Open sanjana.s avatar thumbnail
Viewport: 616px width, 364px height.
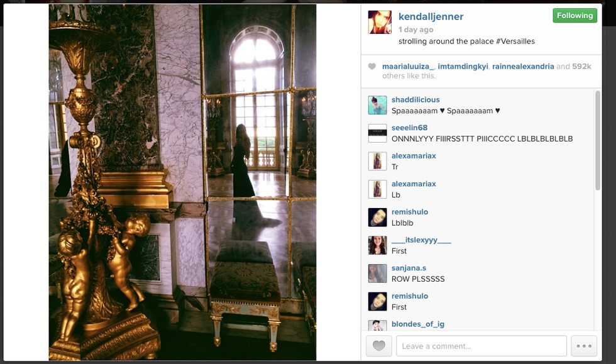[x=377, y=273]
